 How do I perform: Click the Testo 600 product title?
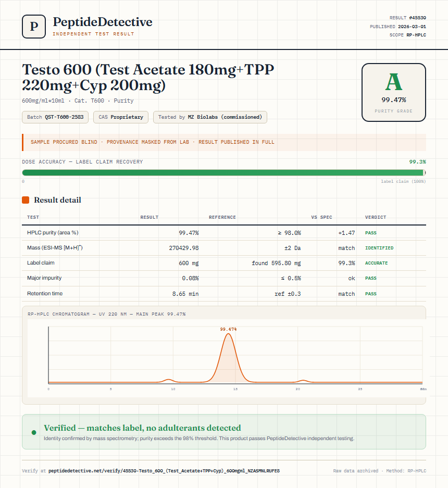148,77
